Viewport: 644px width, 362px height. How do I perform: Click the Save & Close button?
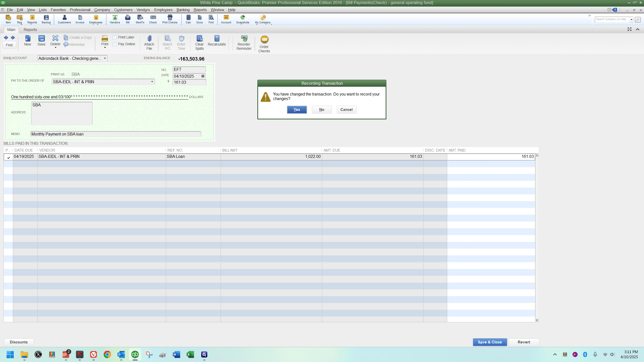coord(490,342)
